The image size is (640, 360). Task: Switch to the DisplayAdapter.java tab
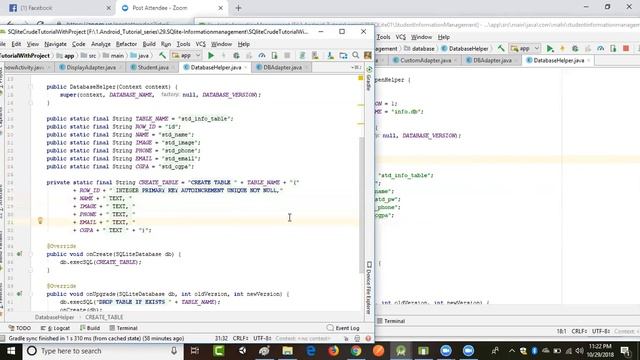coord(91,67)
